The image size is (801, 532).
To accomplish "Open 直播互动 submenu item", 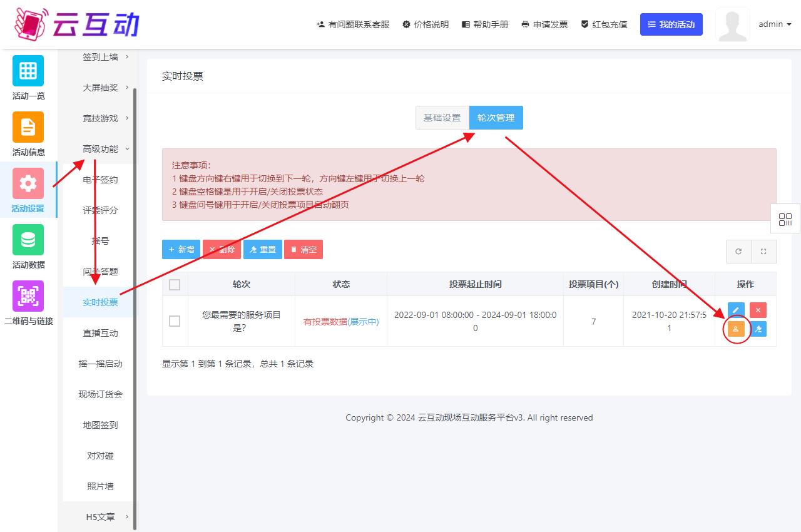I will (x=100, y=333).
